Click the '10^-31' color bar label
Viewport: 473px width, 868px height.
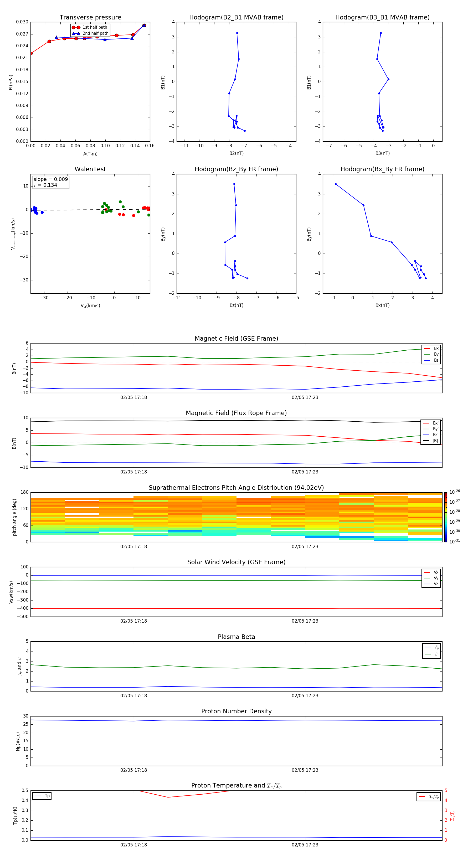click(x=455, y=542)
